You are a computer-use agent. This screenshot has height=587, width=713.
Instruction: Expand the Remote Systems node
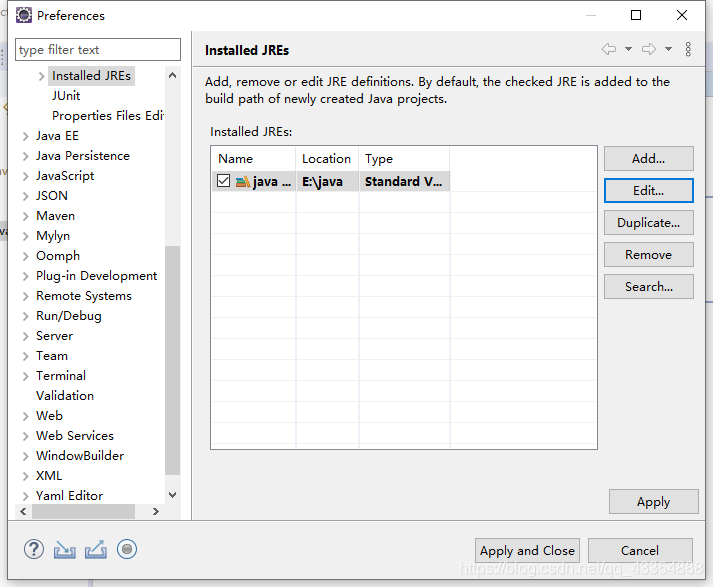click(x=25, y=296)
